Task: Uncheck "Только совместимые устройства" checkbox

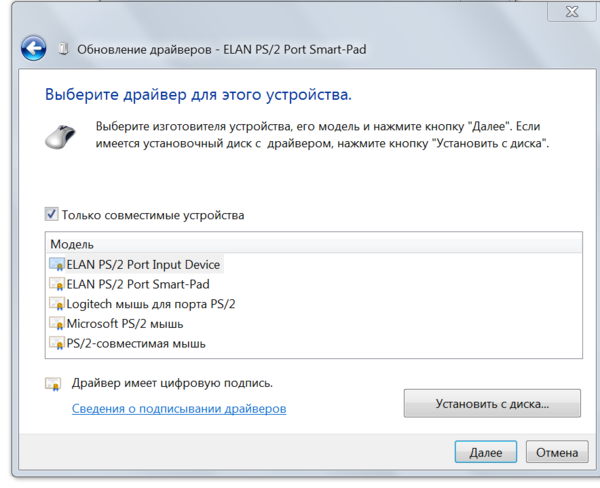Action: click(52, 214)
